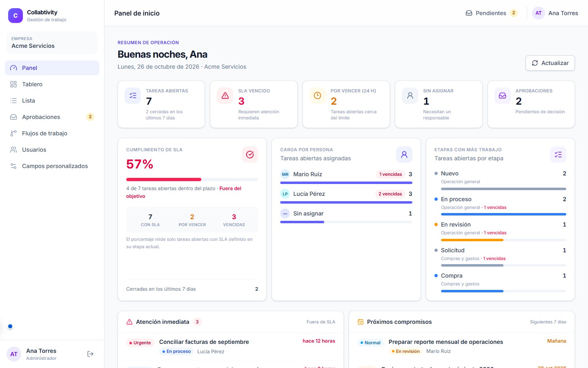The image size is (588, 368).
Task: Click the logout icon beside Ana Torres
Action: pos(91,354)
